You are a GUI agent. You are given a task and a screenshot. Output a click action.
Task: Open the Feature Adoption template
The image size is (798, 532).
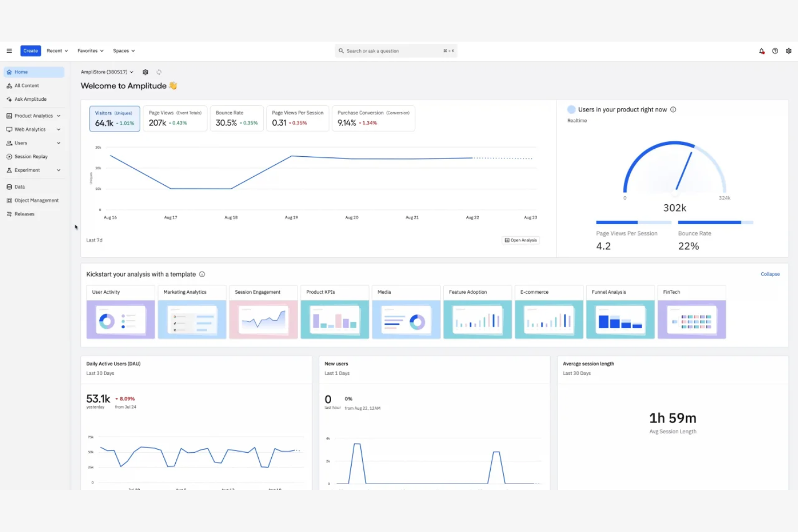click(x=478, y=312)
